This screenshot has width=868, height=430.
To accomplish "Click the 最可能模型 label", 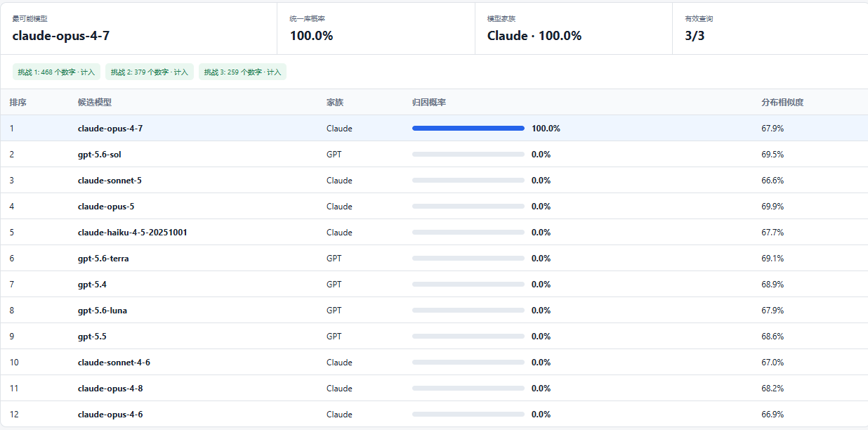I will coord(30,19).
